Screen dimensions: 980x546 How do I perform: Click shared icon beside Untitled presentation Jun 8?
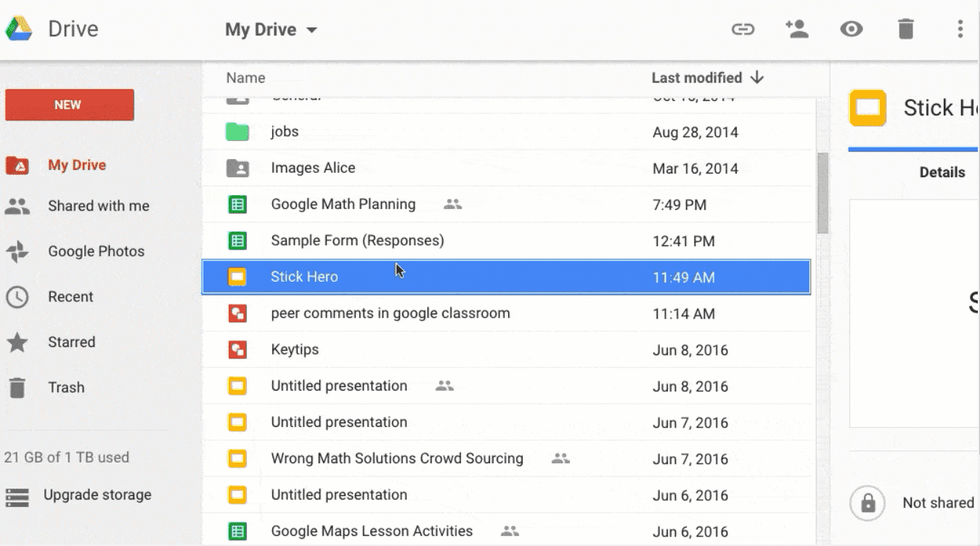(444, 386)
